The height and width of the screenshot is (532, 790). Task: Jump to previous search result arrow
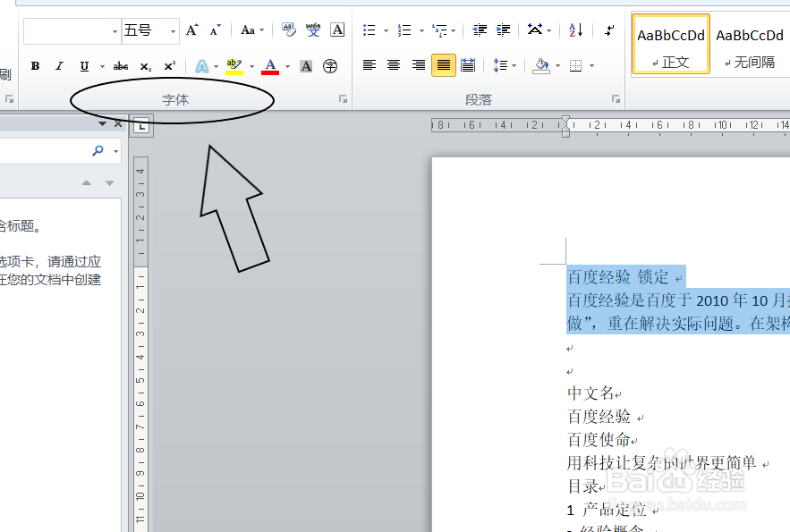pyautogui.click(x=86, y=182)
